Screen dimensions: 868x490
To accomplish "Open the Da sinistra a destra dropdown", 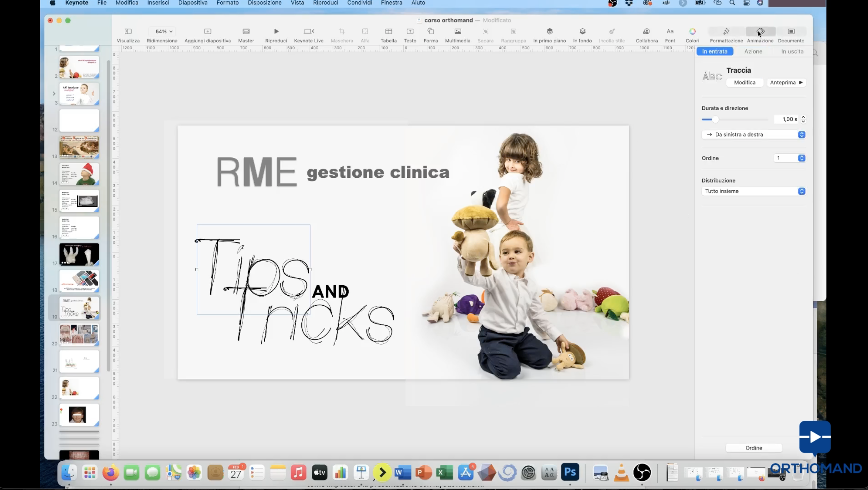I will pyautogui.click(x=753, y=134).
